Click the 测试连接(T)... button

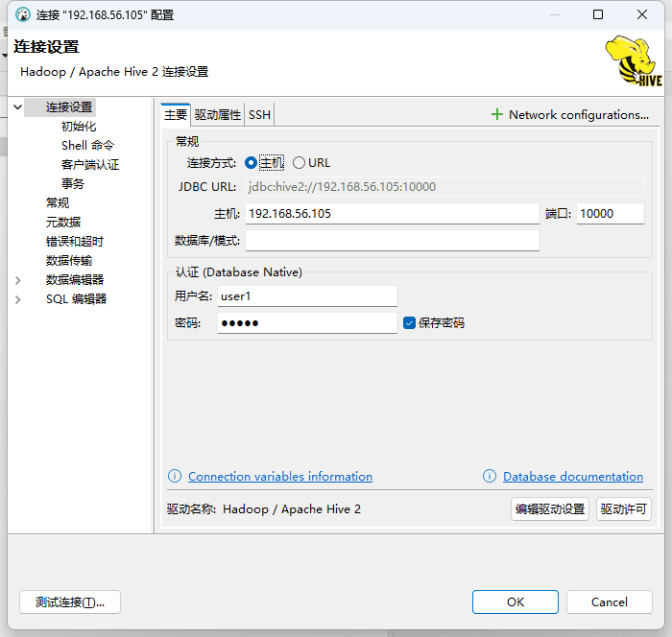[x=70, y=602]
